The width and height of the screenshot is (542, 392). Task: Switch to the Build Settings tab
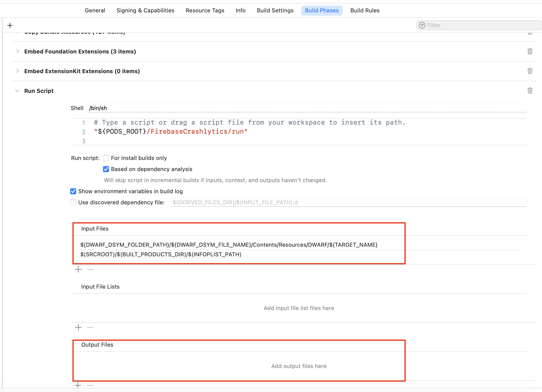275,10
